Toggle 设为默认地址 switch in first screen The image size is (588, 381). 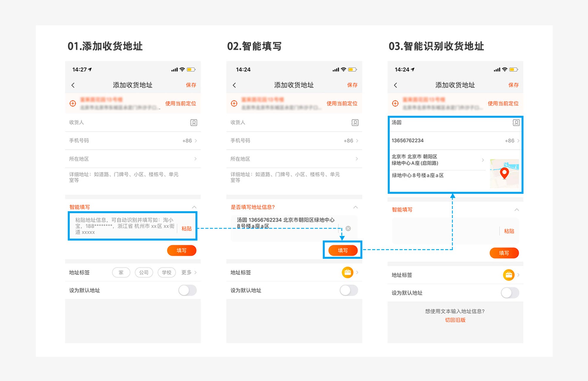188,290
